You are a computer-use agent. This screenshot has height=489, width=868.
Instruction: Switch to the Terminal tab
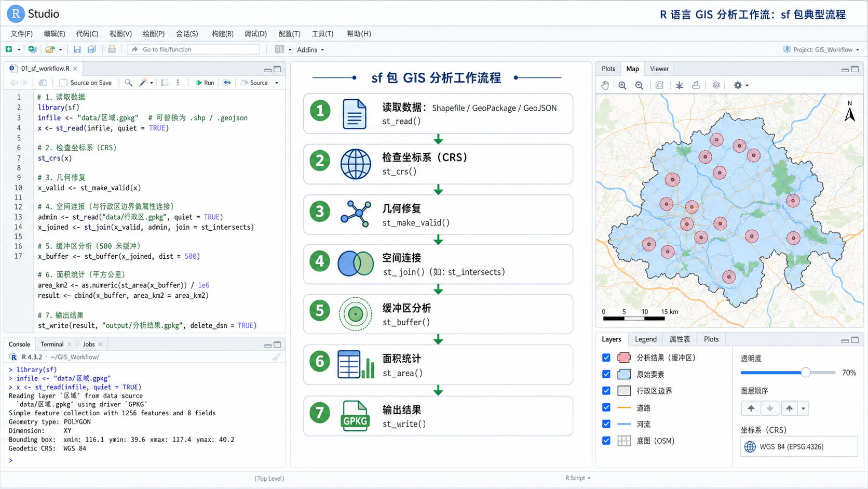pos(52,344)
